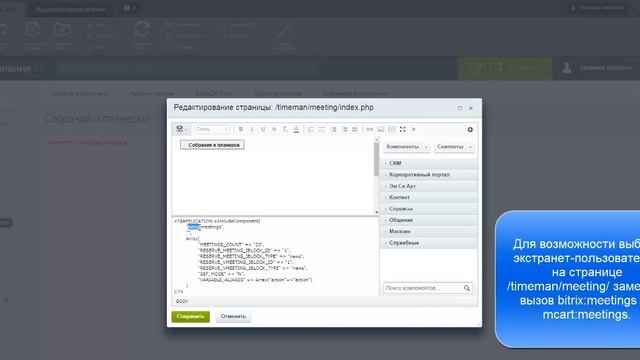The image size is (640, 360).
Task: Save the page with Сохранить button
Action: [x=191, y=316]
